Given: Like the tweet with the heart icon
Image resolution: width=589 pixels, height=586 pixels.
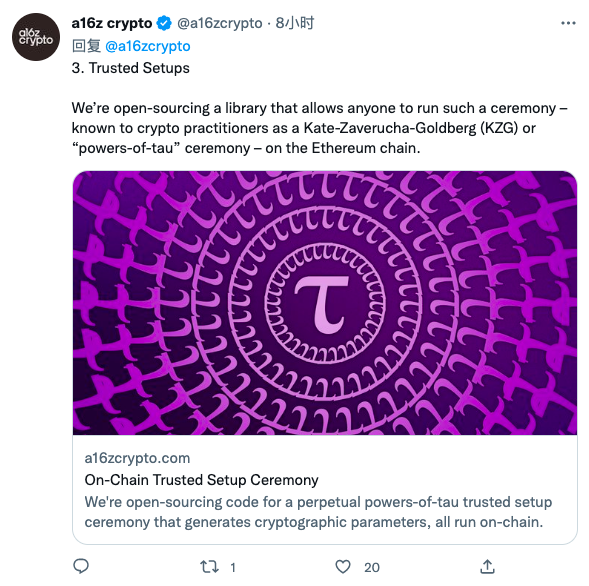Looking at the screenshot, I should coord(343,566).
